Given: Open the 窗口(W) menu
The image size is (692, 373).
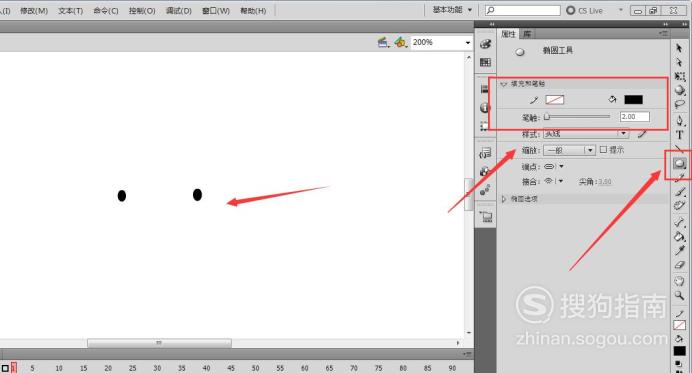Looking at the screenshot, I should pos(216,11).
